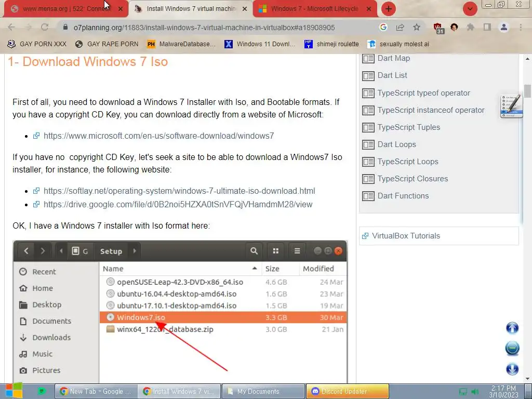Bookmark this page with the star icon
The image size is (532, 399).
coord(417,27)
